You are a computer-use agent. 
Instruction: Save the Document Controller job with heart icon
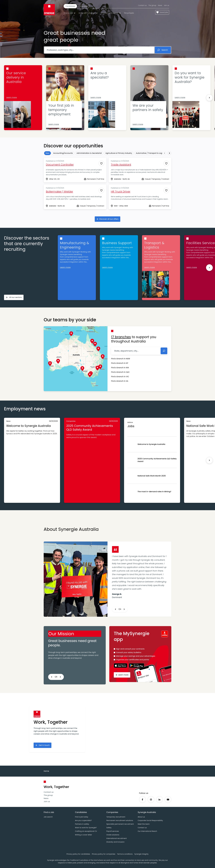101,163
